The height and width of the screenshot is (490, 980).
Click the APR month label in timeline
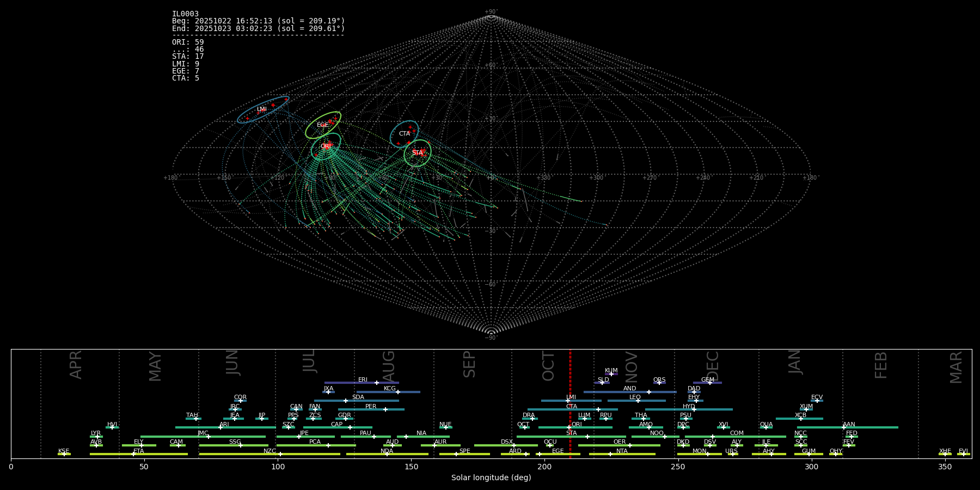[x=76, y=365]
